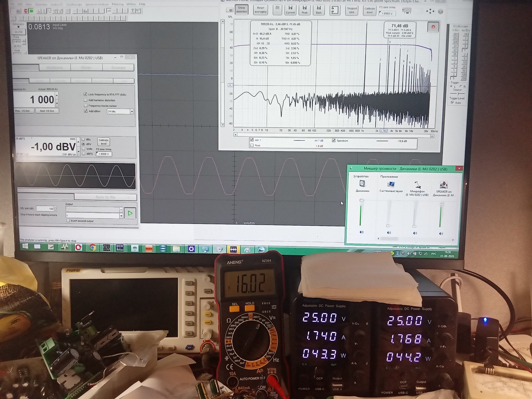532x399 pixels.
Task: Click the red stop icon in analyzer toolbar
Action: tap(26, 11)
